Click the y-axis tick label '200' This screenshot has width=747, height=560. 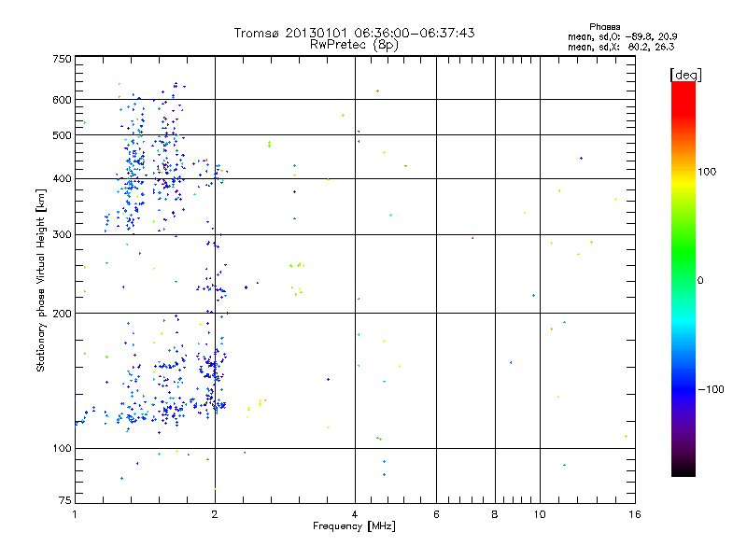(x=62, y=314)
